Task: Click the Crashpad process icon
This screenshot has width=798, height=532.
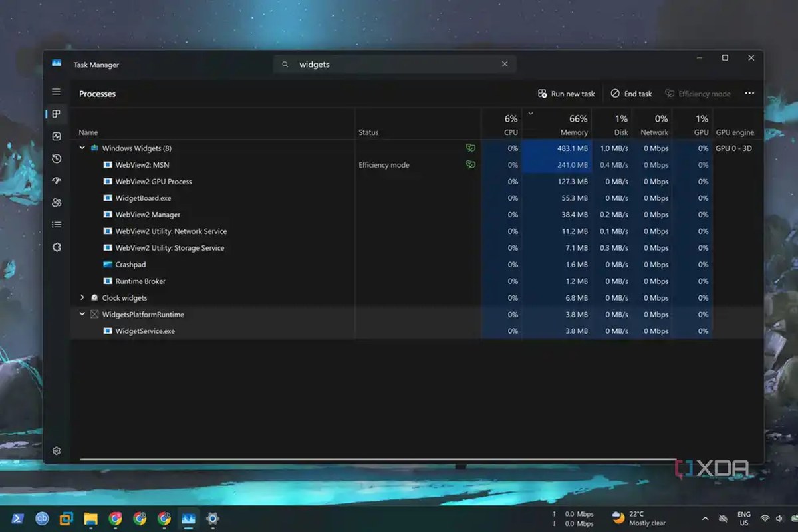Action: pos(108,265)
